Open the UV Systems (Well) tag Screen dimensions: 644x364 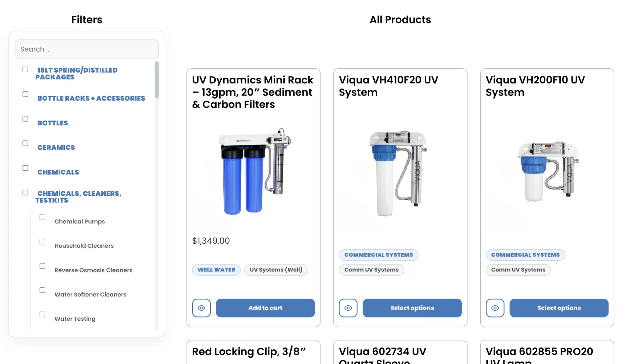coord(276,270)
